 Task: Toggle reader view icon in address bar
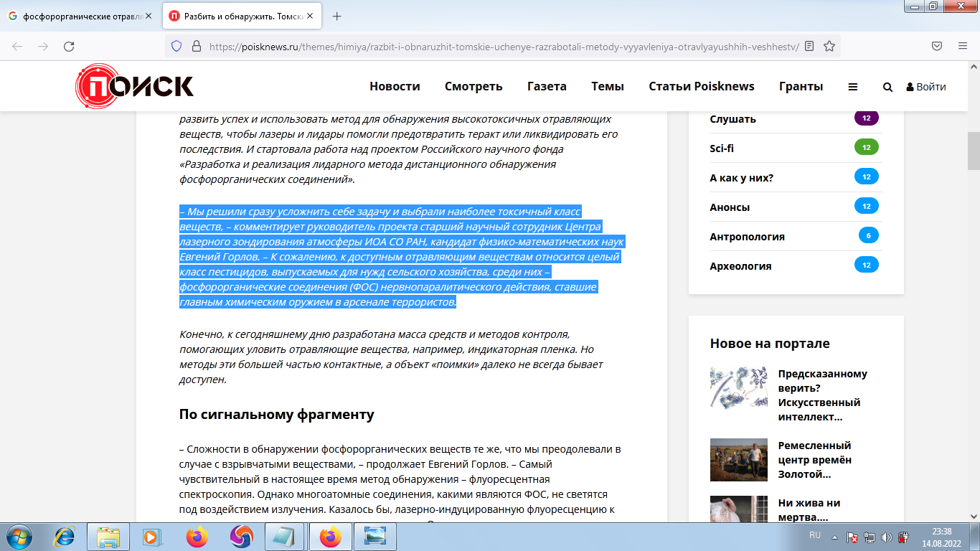point(809,46)
